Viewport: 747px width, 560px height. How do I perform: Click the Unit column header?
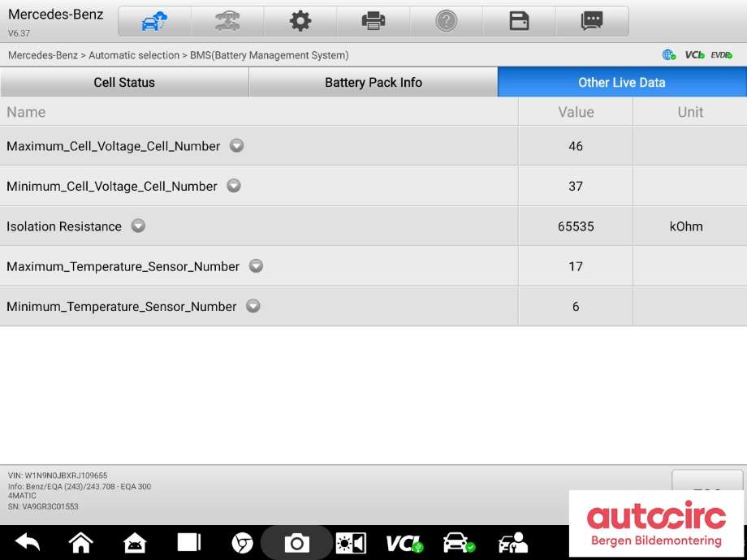pos(690,112)
